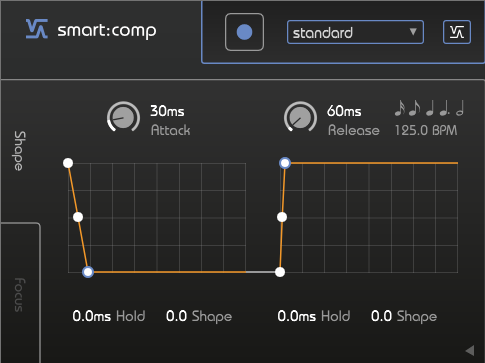The width and height of the screenshot is (485, 363).
Task: Select the quarter note release sync icon
Action: point(430,108)
